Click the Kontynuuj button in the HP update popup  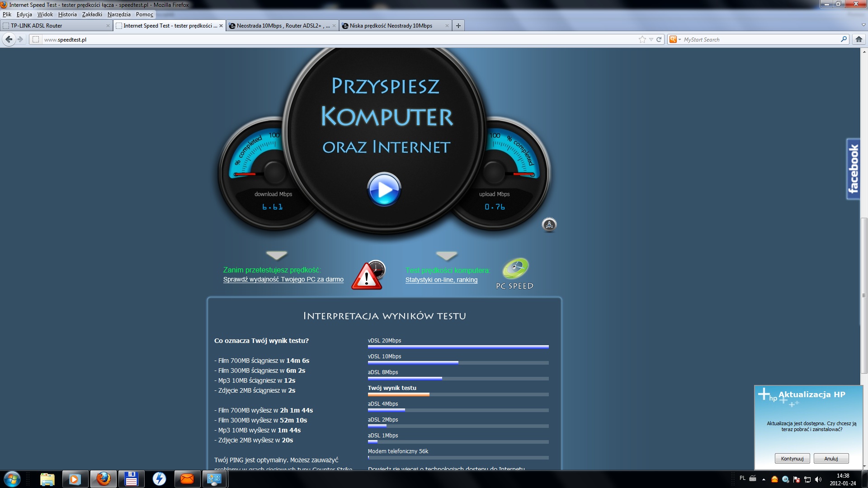792,459
